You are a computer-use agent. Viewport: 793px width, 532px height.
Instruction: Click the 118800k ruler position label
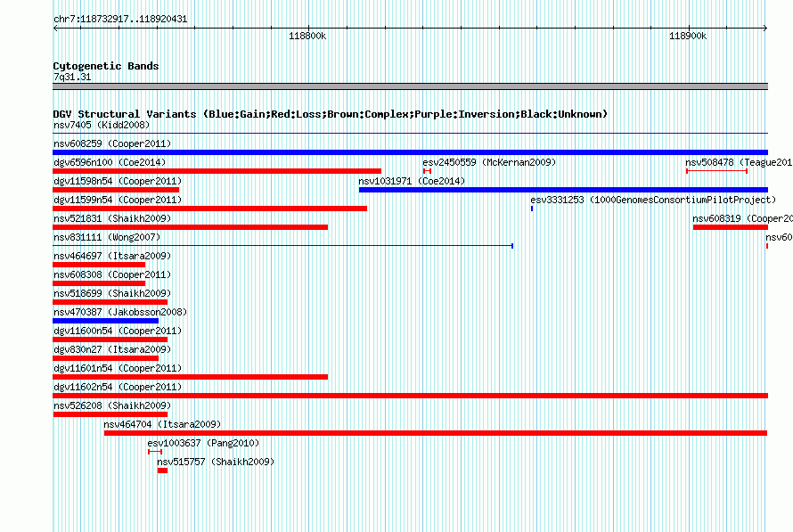coord(307,36)
